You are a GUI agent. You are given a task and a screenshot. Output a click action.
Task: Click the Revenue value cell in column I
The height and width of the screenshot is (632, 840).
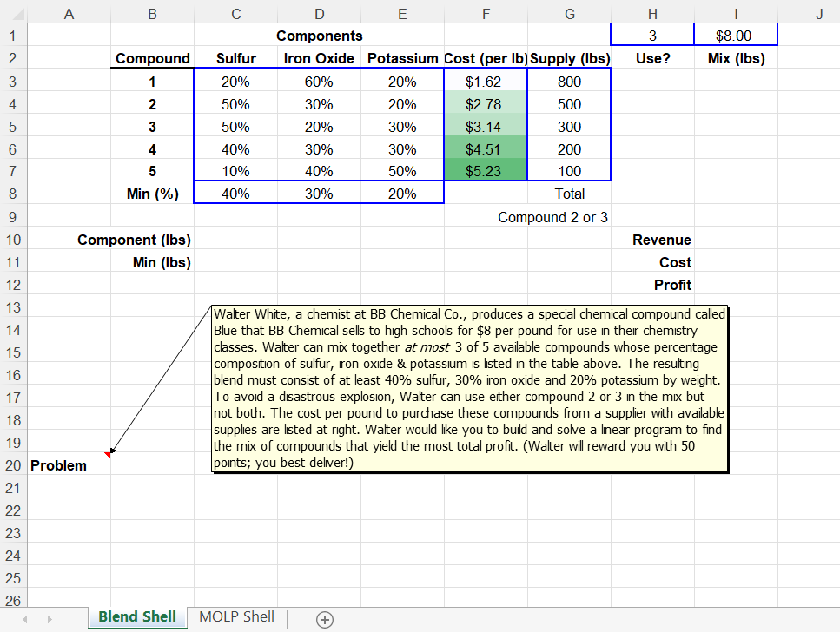[736, 240]
